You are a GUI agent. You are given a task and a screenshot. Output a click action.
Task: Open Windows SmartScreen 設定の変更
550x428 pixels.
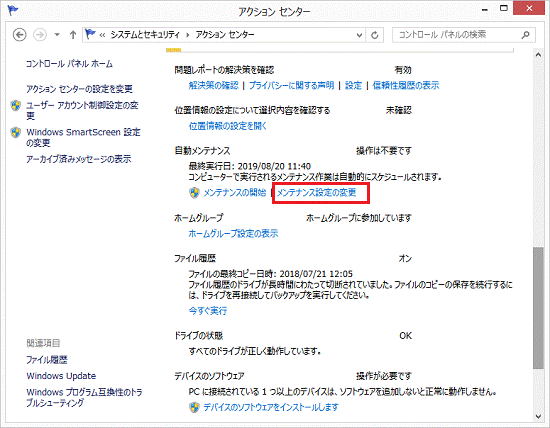(x=83, y=137)
